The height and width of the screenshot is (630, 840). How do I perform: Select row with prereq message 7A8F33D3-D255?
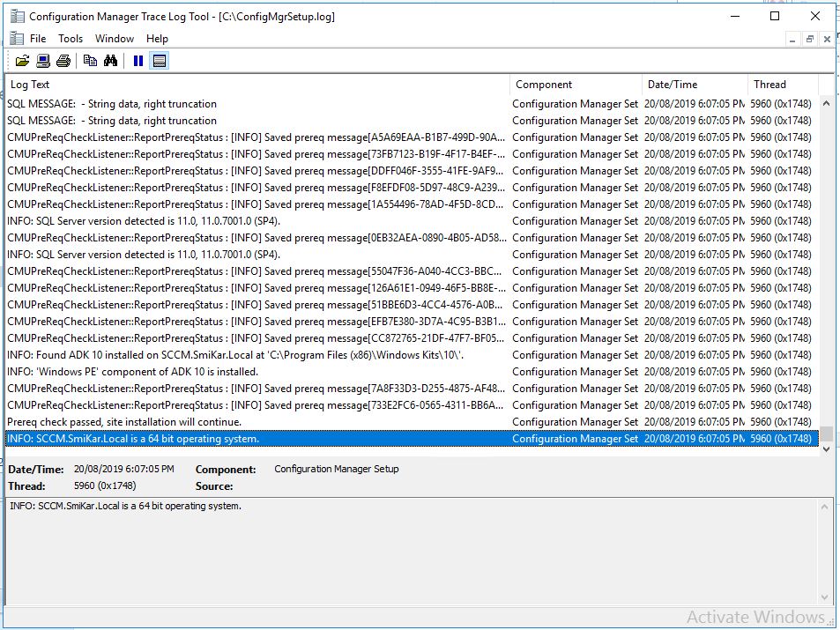pyautogui.click(x=412, y=389)
